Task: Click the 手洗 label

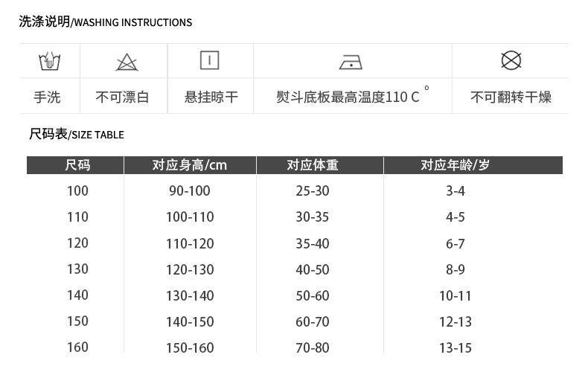Action: click(x=48, y=97)
